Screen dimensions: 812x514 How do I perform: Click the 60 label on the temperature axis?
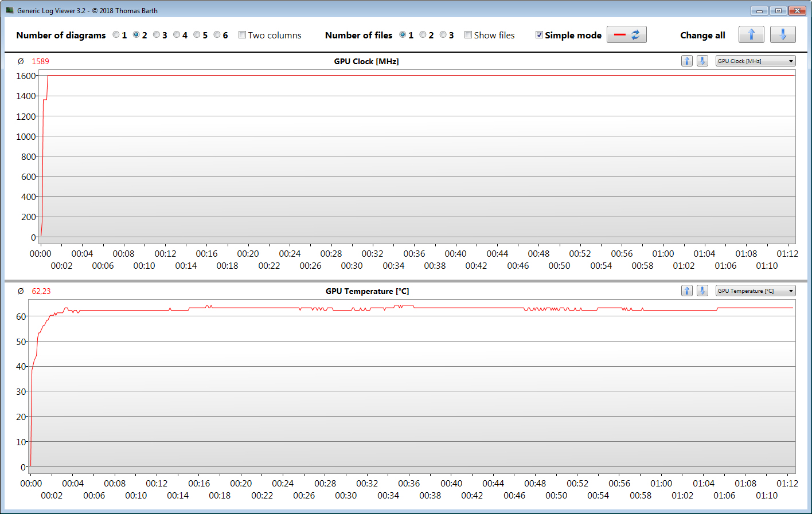(21, 316)
